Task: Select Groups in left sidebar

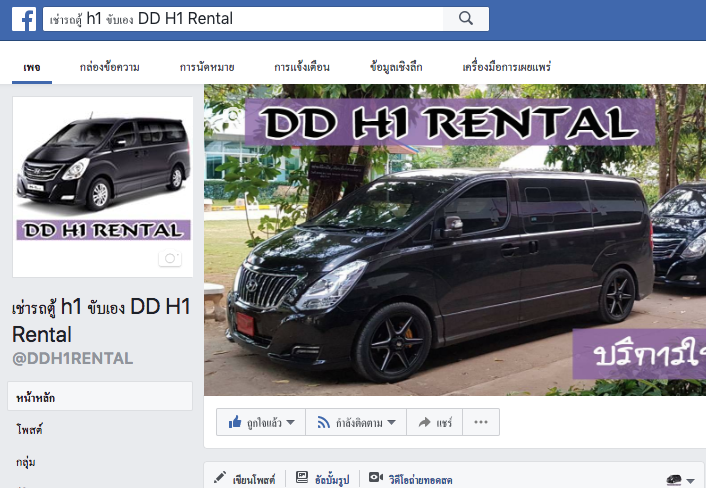Action: point(28,462)
